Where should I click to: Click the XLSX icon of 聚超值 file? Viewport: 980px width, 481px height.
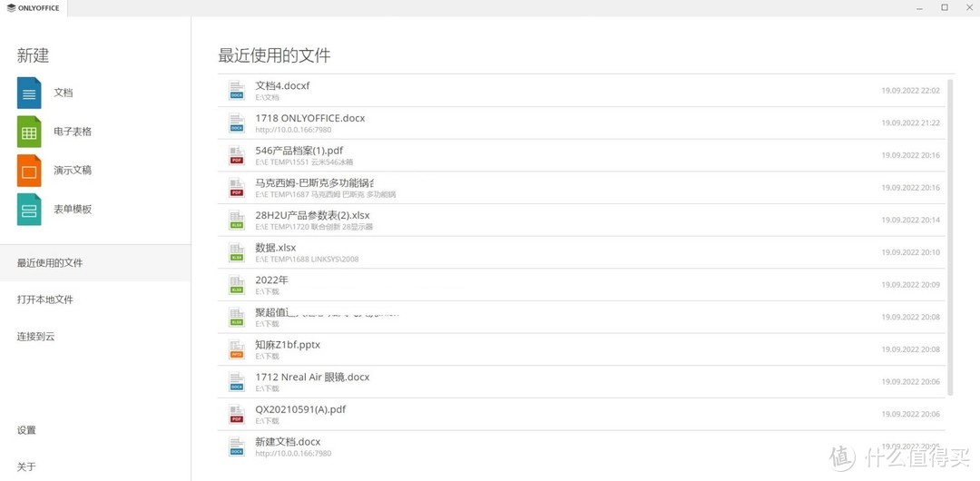236,317
